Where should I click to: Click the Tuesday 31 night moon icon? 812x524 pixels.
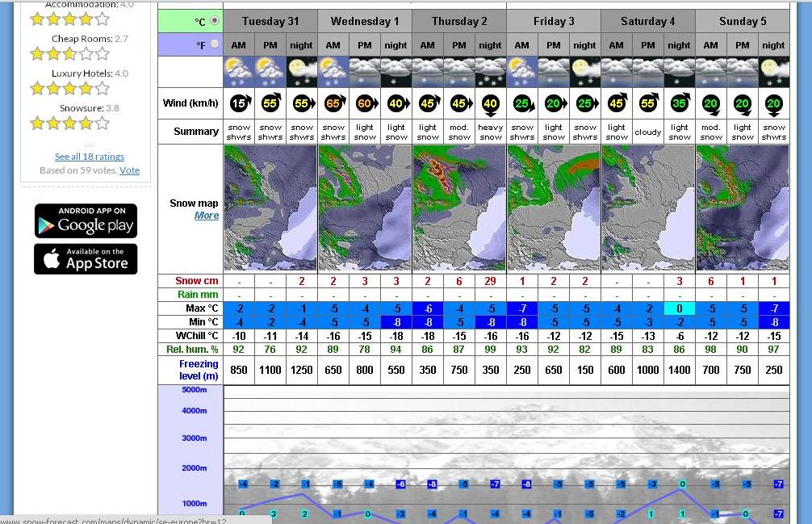pos(302,72)
